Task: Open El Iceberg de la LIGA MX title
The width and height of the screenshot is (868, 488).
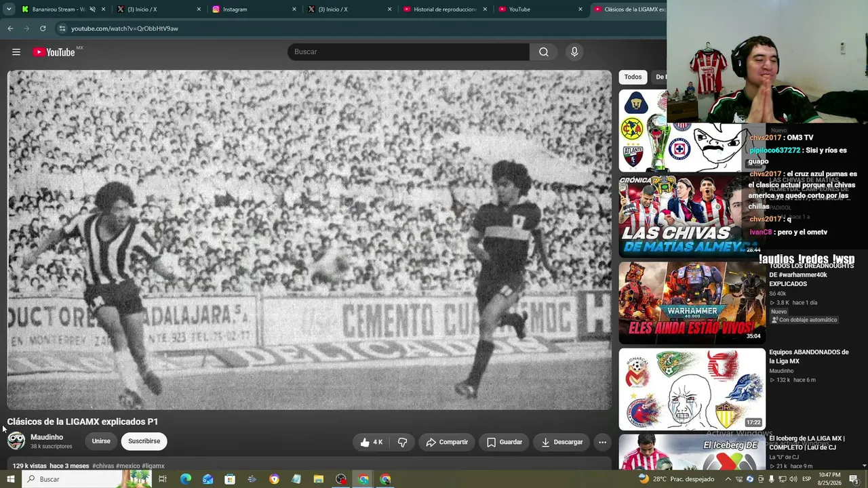Action: click(x=807, y=443)
